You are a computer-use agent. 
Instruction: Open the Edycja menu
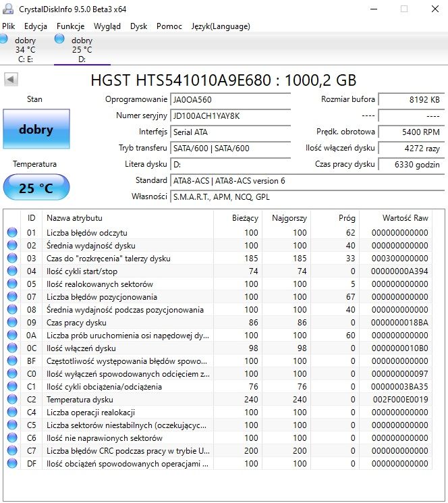pyautogui.click(x=36, y=26)
